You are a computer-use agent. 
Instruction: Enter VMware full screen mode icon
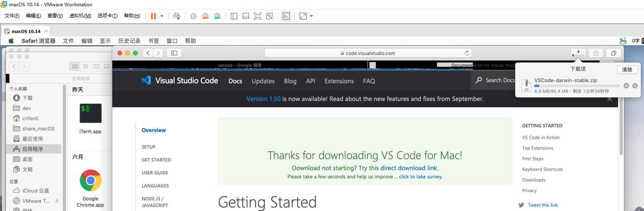257,16
